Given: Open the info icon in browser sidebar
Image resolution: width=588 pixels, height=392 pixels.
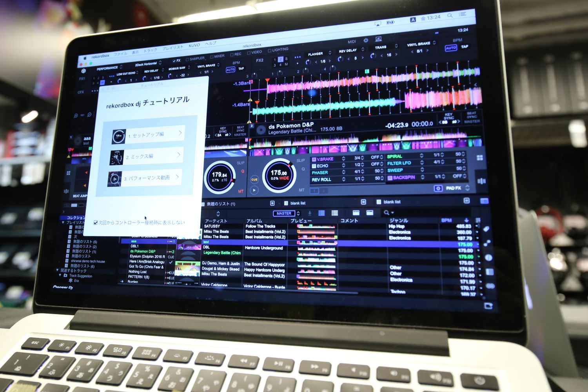Looking at the screenshot, I should click(488, 258).
